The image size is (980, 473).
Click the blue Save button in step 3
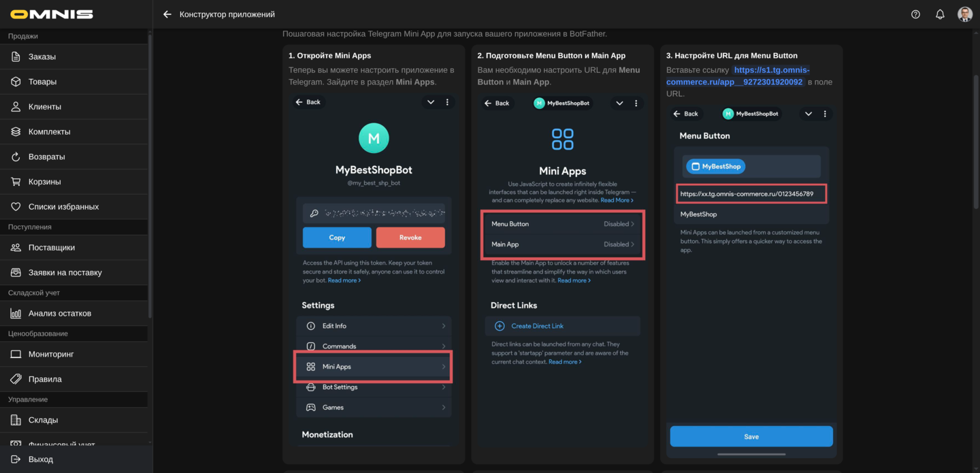tap(751, 437)
